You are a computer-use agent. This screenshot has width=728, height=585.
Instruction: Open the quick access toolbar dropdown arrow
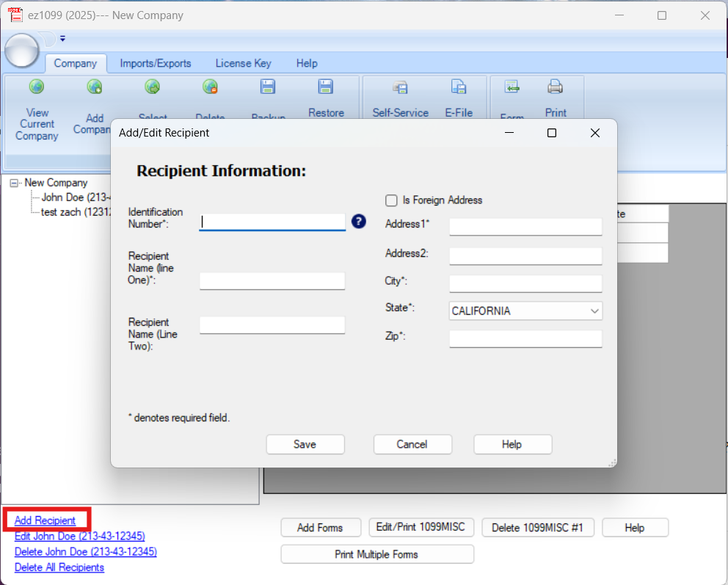pos(62,39)
